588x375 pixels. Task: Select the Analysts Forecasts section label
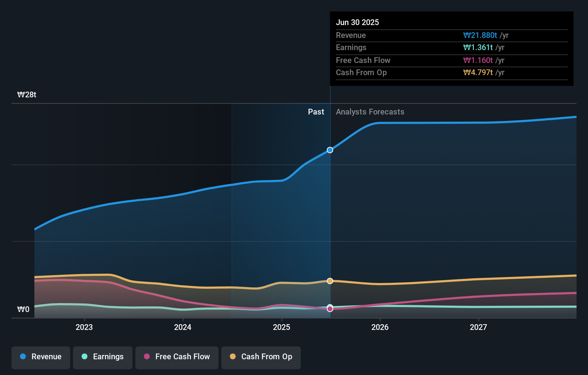(370, 112)
